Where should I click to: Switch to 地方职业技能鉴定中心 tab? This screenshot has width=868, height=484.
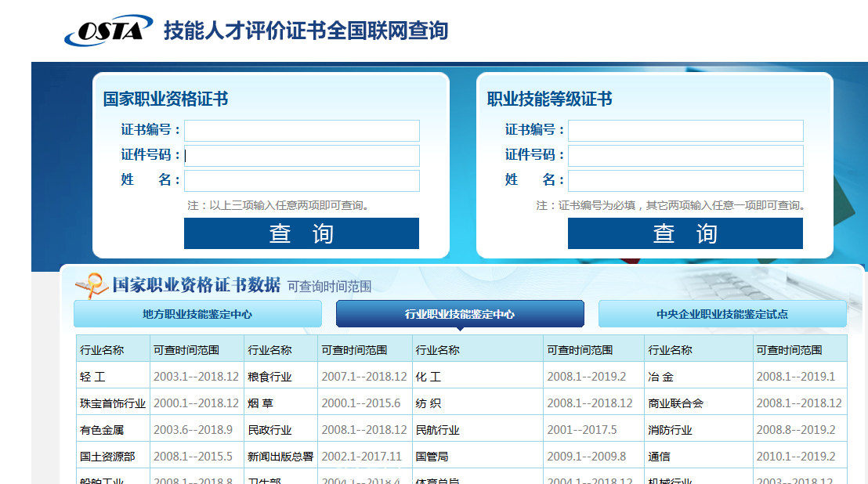point(197,314)
